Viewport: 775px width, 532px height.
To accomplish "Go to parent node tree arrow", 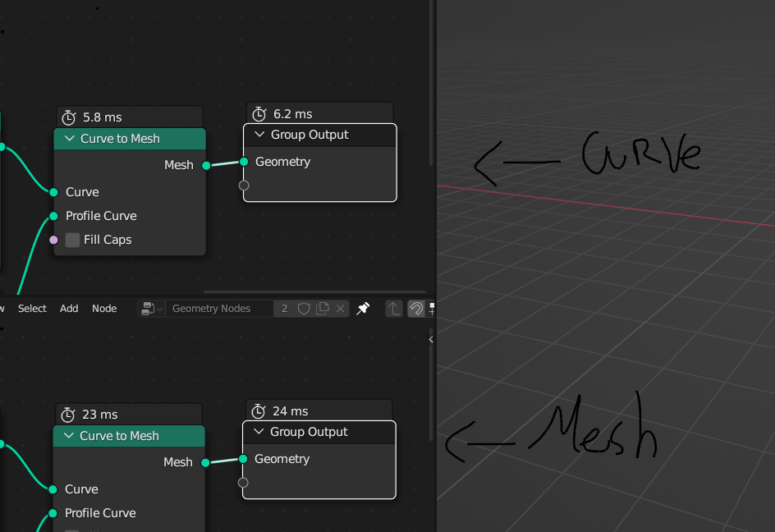I will coord(394,309).
